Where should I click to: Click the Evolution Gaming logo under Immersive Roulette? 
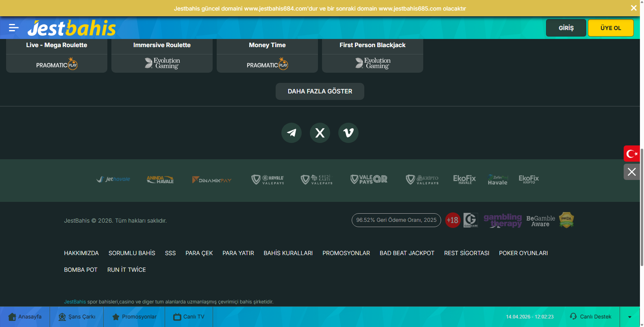tap(162, 63)
